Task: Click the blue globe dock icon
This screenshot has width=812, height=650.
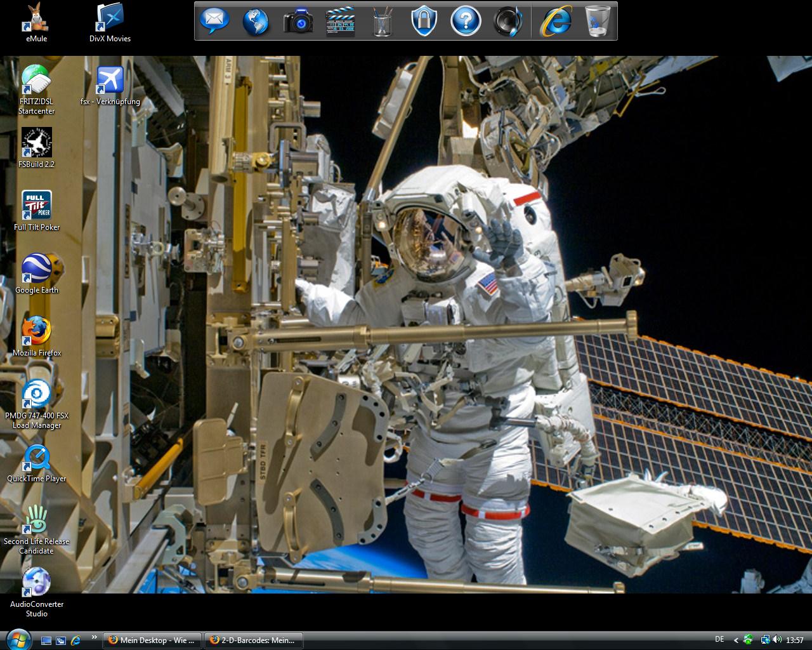Action: point(256,21)
